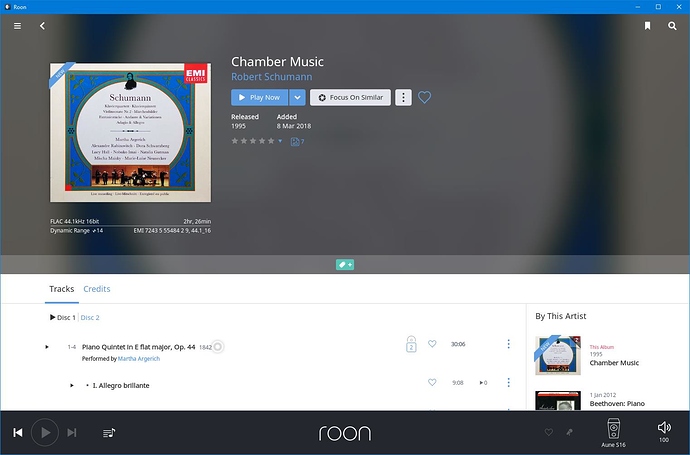
Task: Open the album three-dots menu
Action: (404, 97)
